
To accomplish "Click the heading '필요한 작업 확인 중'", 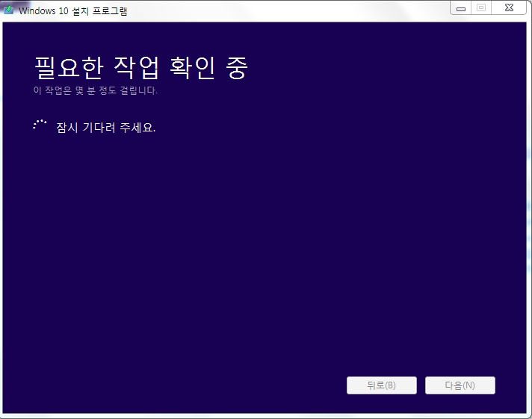I will pyautogui.click(x=141, y=68).
